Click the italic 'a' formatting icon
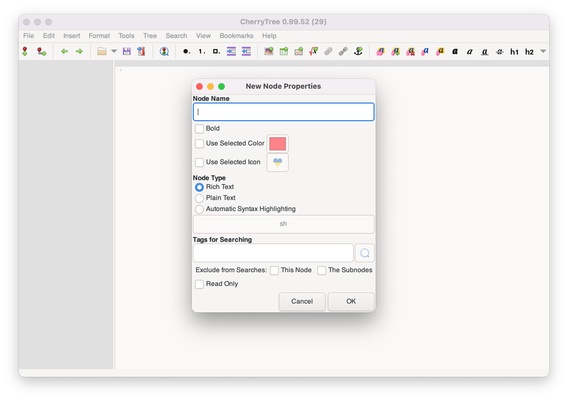This screenshot has width=568, height=400. (x=470, y=51)
